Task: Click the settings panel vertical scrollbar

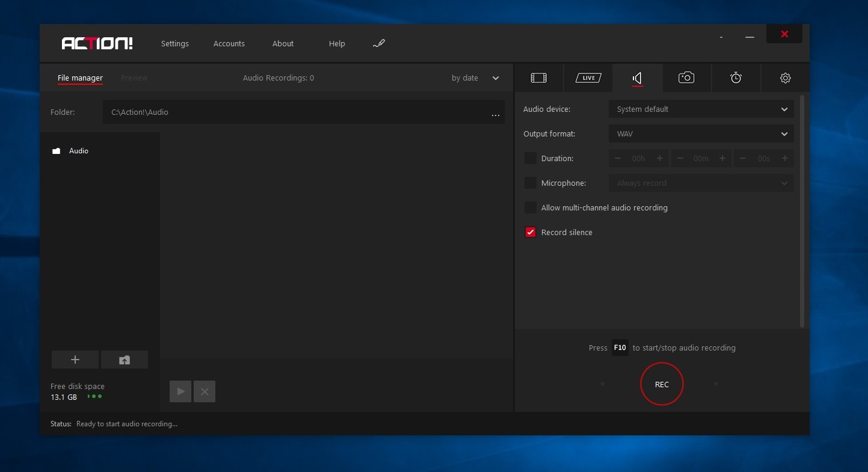Action: [x=802, y=210]
